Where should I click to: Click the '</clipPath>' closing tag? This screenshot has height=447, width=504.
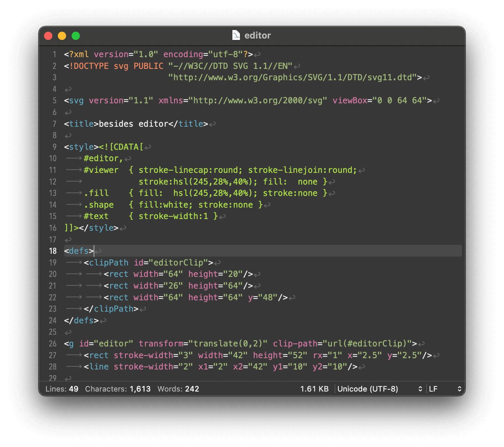tap(111, 309)
